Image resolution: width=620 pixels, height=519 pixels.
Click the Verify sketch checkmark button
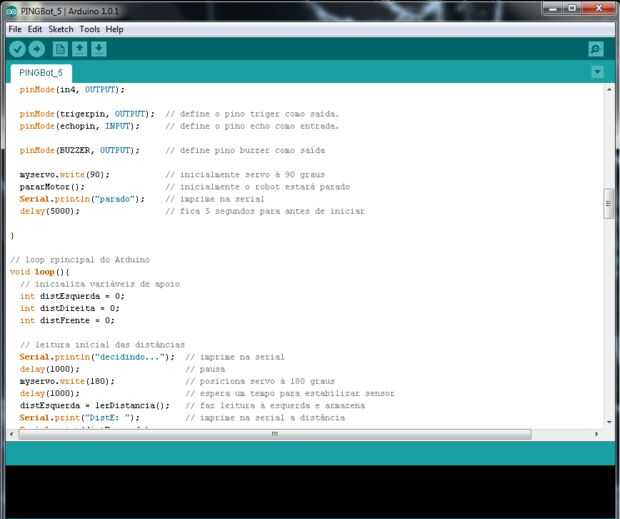17,49
